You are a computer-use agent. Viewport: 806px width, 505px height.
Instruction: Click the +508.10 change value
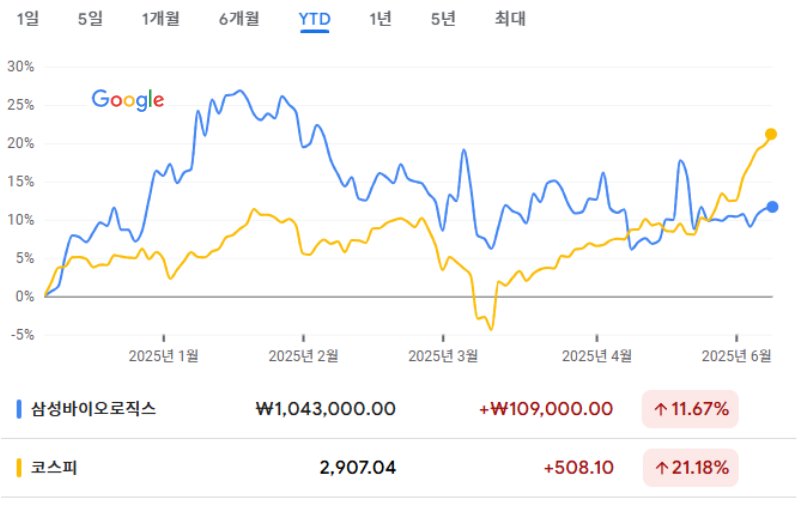(578, 467)
